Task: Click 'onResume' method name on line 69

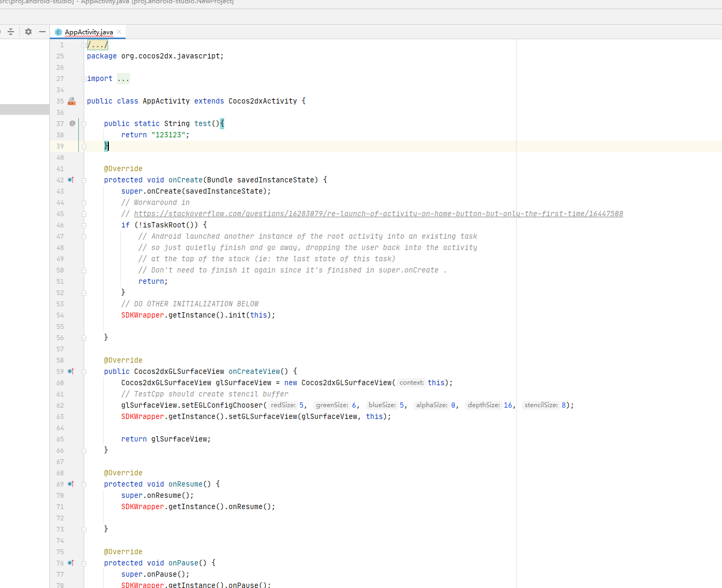Action: click(186, 484)
